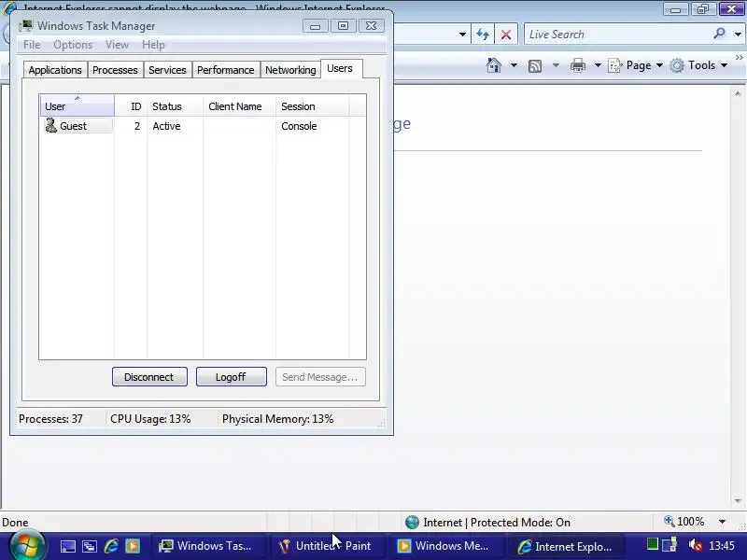The width and height of the screenshot is (747, 560).
Task: Expand the IE toolbar overflow chevron
Action: pos(739,58)
